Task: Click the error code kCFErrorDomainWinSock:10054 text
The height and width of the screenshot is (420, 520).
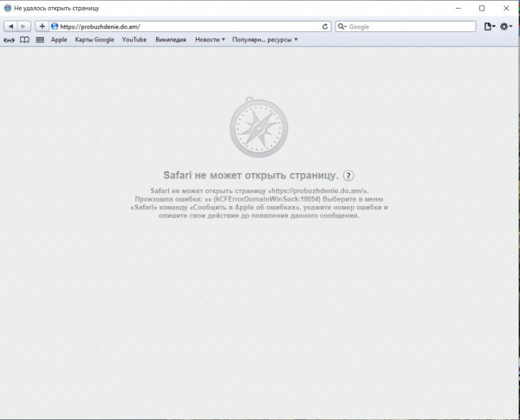Action: coord(269,199)
